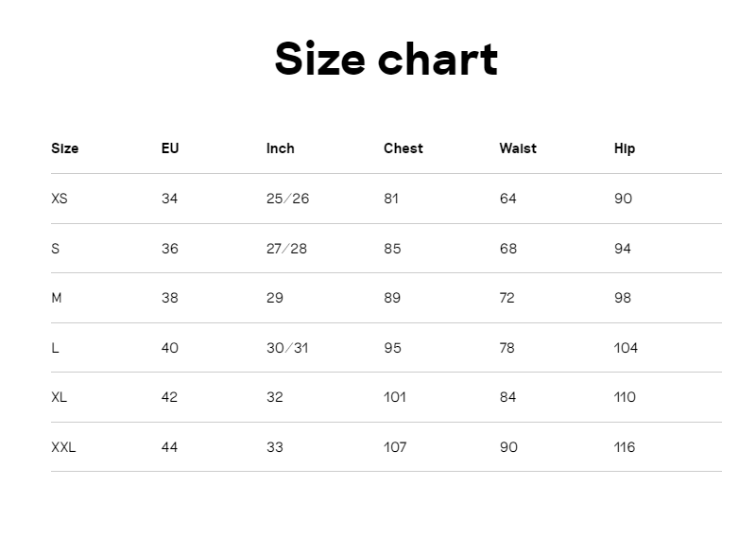Select the L size row label

(x=55, y=348)
